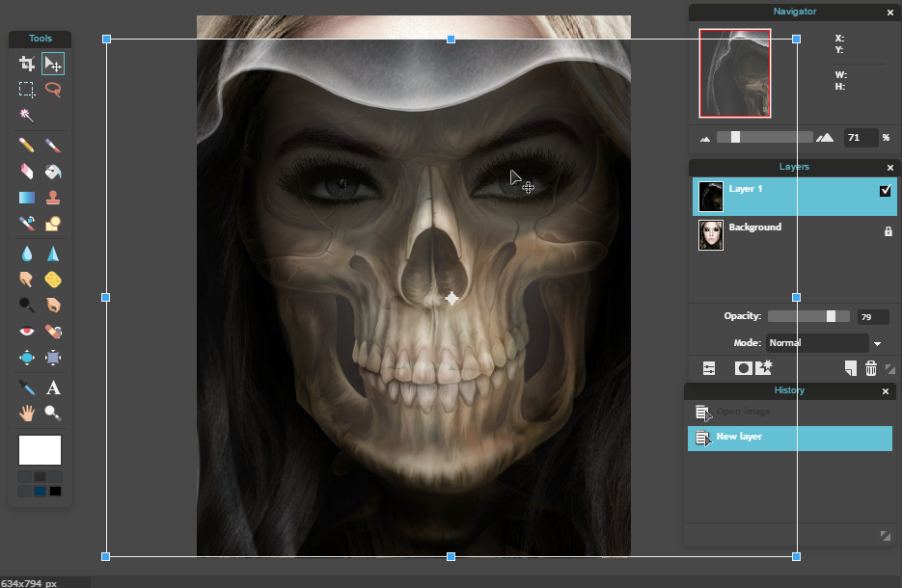Select the Bloat tool

[26, 358]
